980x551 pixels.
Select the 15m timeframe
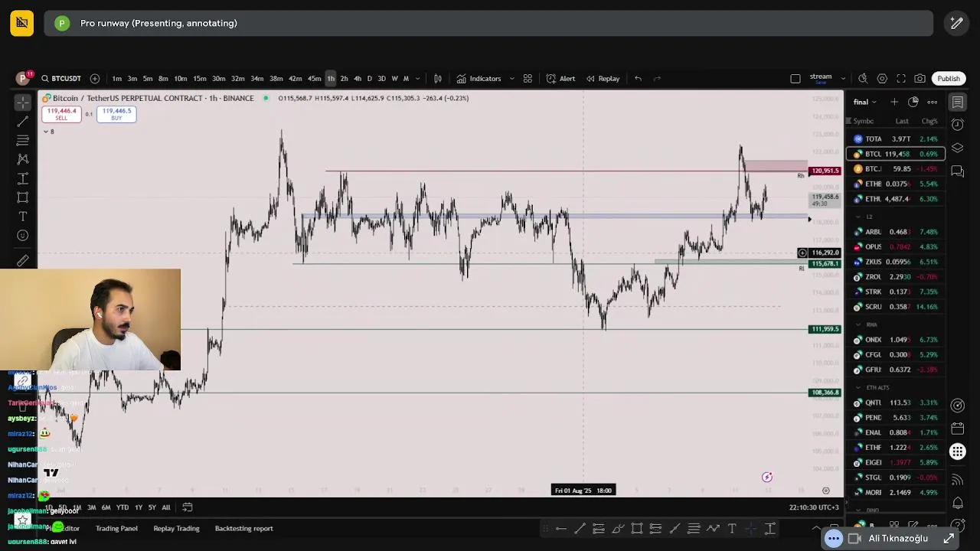pos(200,78)
